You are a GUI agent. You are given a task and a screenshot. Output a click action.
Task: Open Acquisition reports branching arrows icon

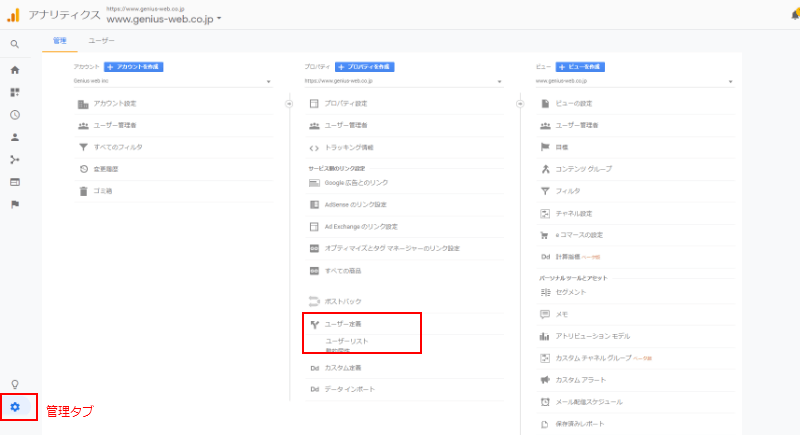[15, 160]
